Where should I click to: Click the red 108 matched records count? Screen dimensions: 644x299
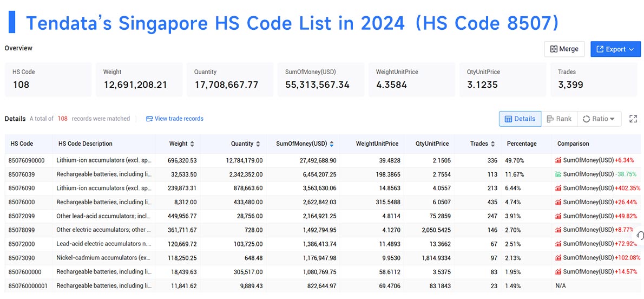coord(62,119)
